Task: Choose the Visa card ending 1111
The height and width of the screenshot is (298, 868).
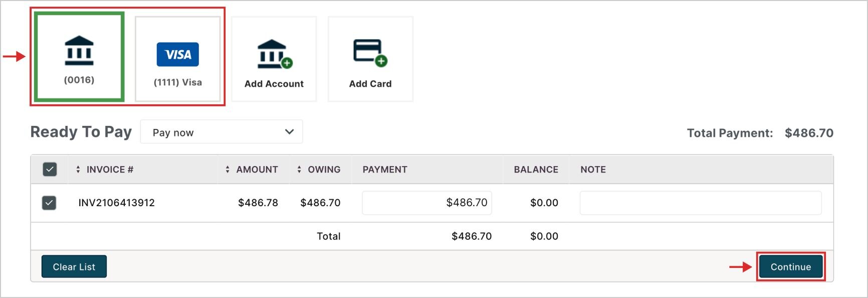Action: (x=178, y=59)
